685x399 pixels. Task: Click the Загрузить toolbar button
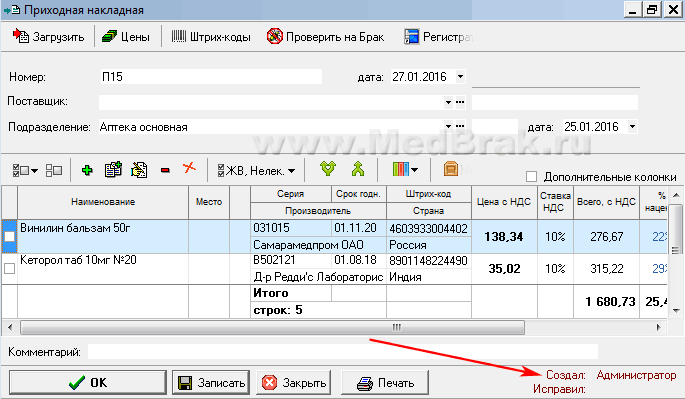tap(48, 37)
